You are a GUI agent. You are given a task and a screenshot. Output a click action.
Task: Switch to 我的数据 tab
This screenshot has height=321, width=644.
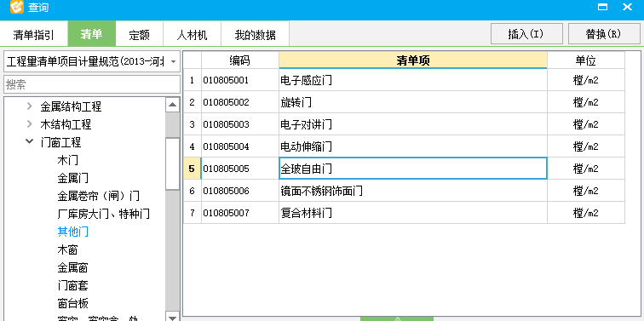pyautogui.click(x=255, y=34)
